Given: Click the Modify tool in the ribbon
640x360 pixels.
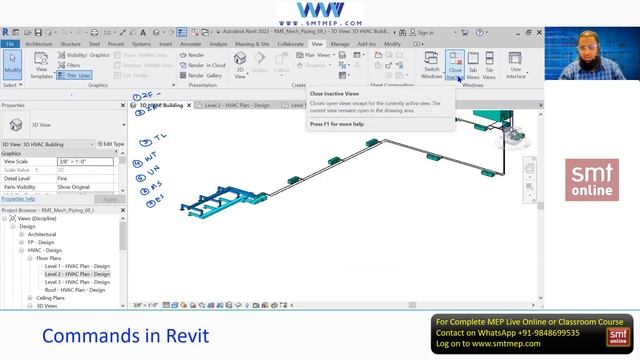Looking at the screenshot, I should click(x=12, y=64).
